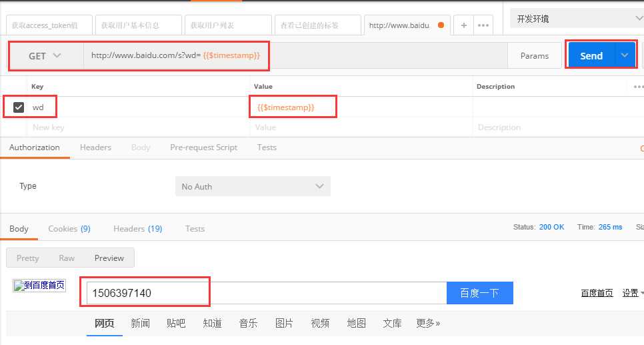Select the 网页 search category
The width and height of the screenshot is (644, 345).
pos(104,323)
